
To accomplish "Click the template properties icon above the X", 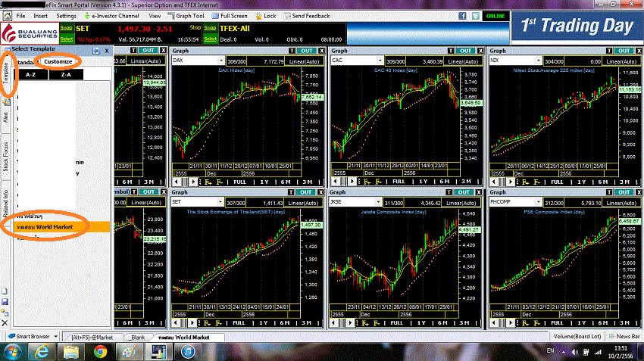I will coord(5,312).
